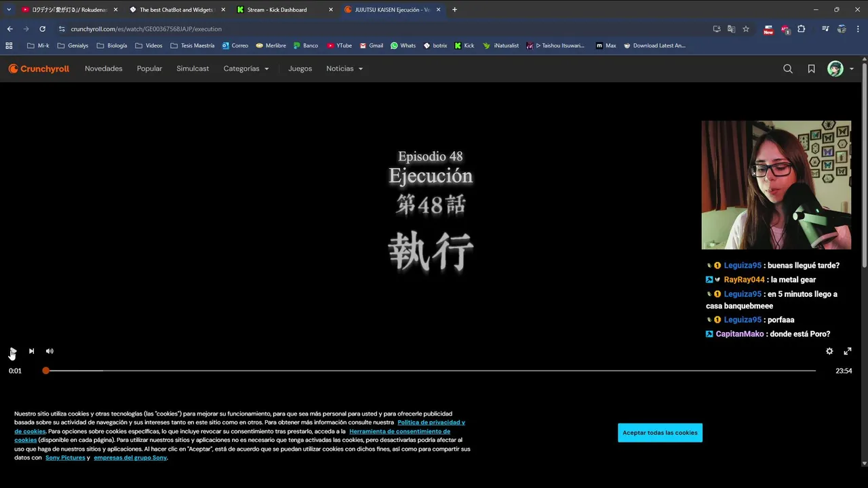The width and height of the screenshot is (868, 488).
Task: Toggle fullscreen on the video player
Action: coord(848,351)
